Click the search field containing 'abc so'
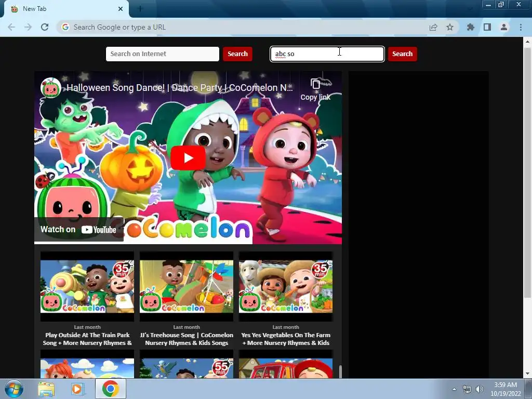The image size is (532, 399). [327, 54]
